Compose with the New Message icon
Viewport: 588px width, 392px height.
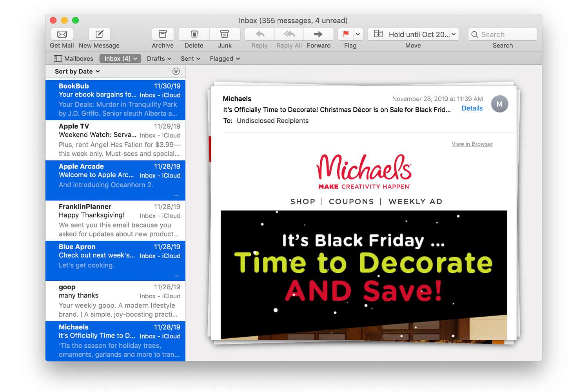(99, 34)
